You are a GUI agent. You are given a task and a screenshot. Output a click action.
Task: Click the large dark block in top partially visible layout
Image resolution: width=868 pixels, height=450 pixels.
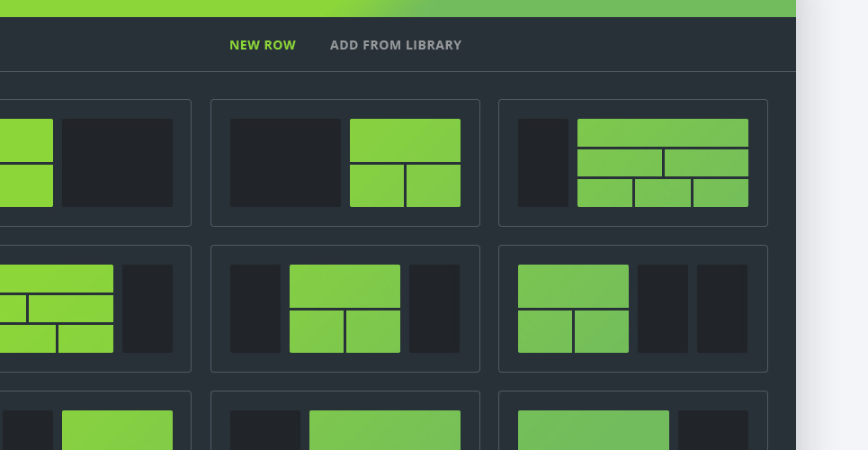pos(117,163)
